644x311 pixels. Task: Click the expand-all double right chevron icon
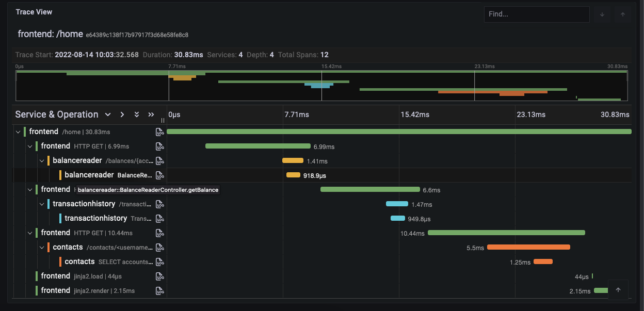click(151, 114)
